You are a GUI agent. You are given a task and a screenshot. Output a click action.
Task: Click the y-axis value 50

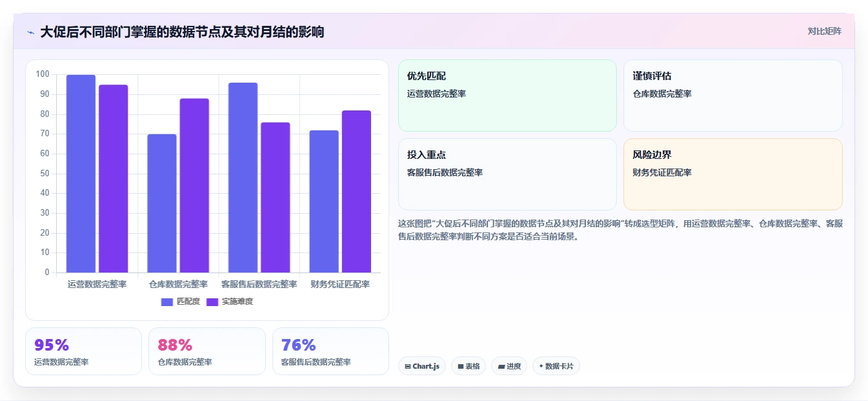pyautogui.click(x=45, y=173)
